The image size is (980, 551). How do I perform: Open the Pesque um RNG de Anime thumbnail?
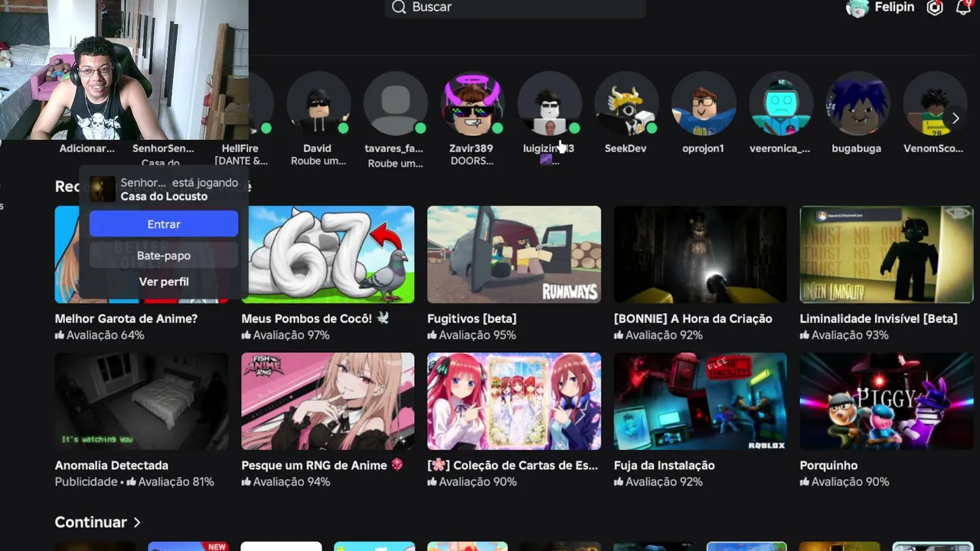pos(328,402)
